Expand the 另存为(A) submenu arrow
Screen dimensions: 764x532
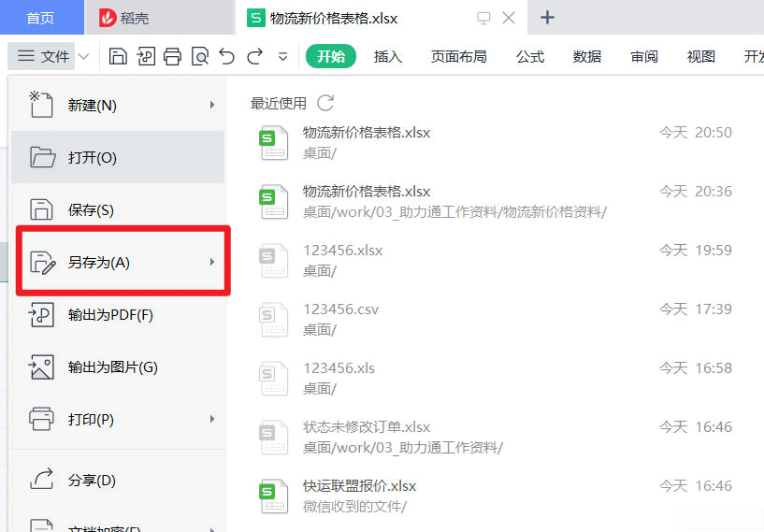212,262
